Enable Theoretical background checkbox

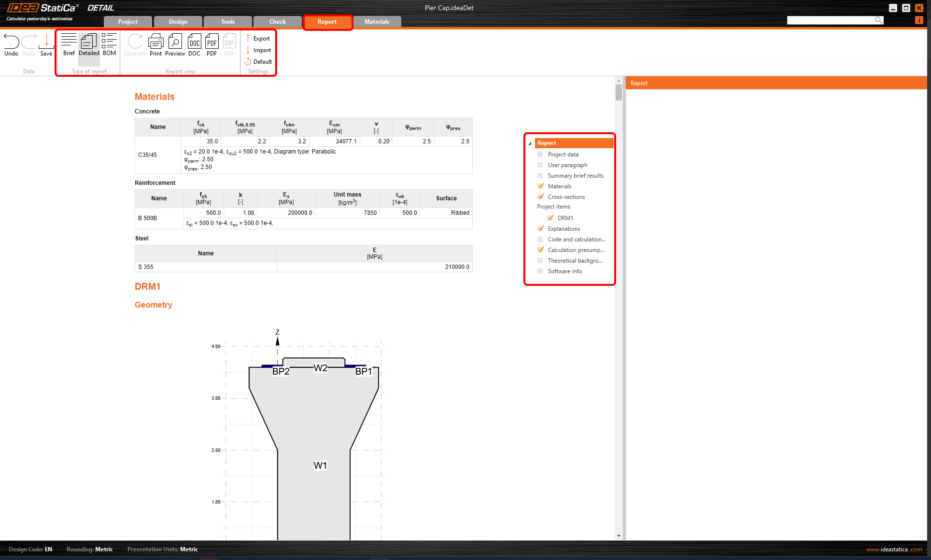[540, 261]
